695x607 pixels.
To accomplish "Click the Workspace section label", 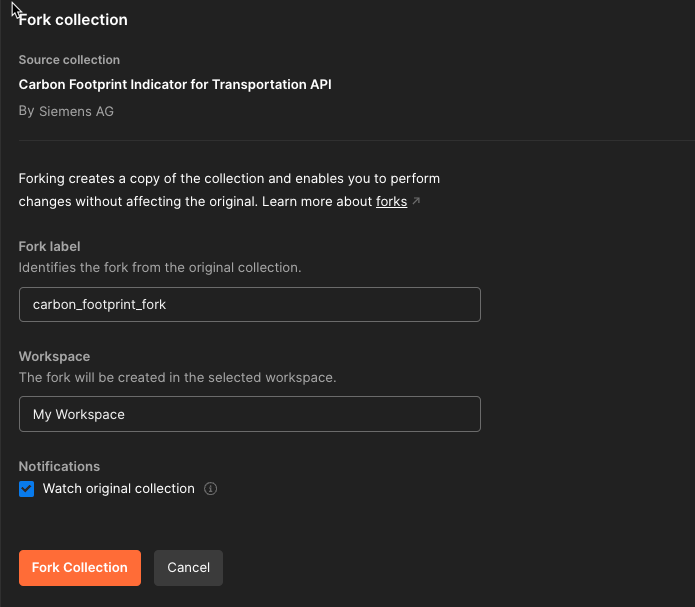I will 55,356.
